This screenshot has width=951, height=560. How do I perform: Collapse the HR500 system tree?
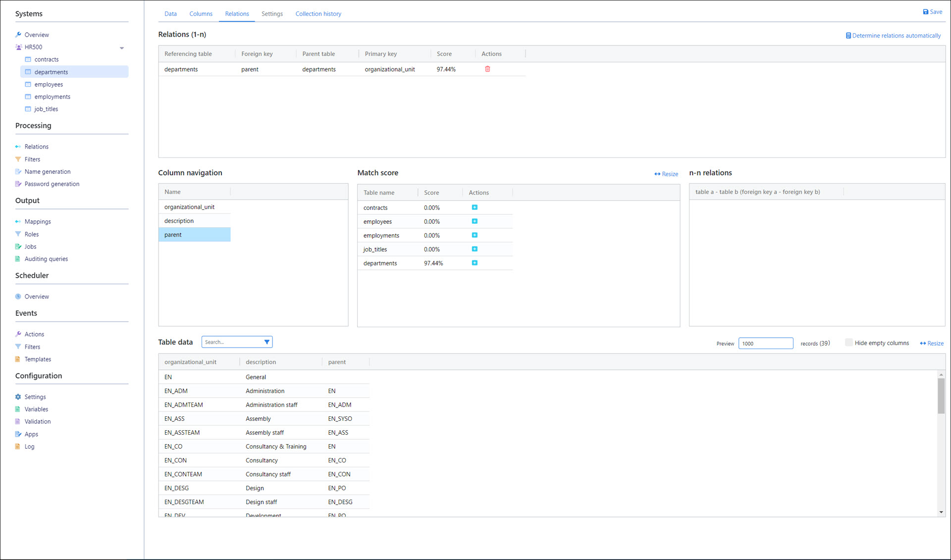[122, 48]
